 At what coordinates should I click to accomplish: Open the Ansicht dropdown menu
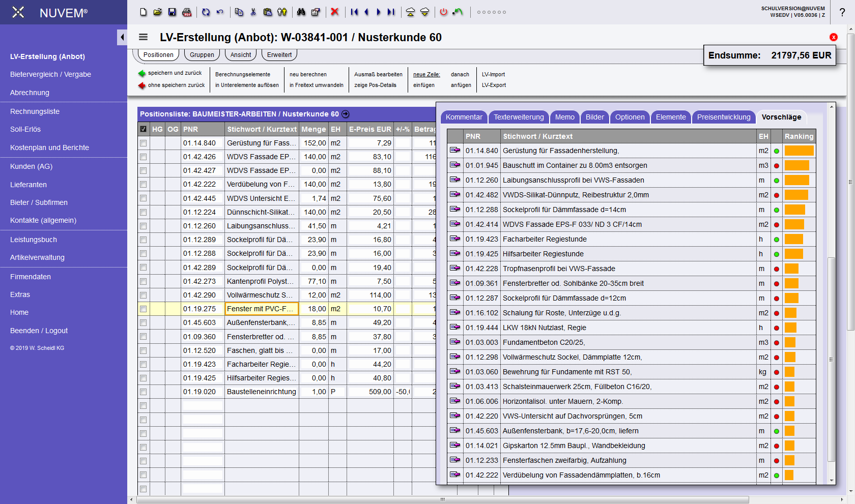(241, 54)
